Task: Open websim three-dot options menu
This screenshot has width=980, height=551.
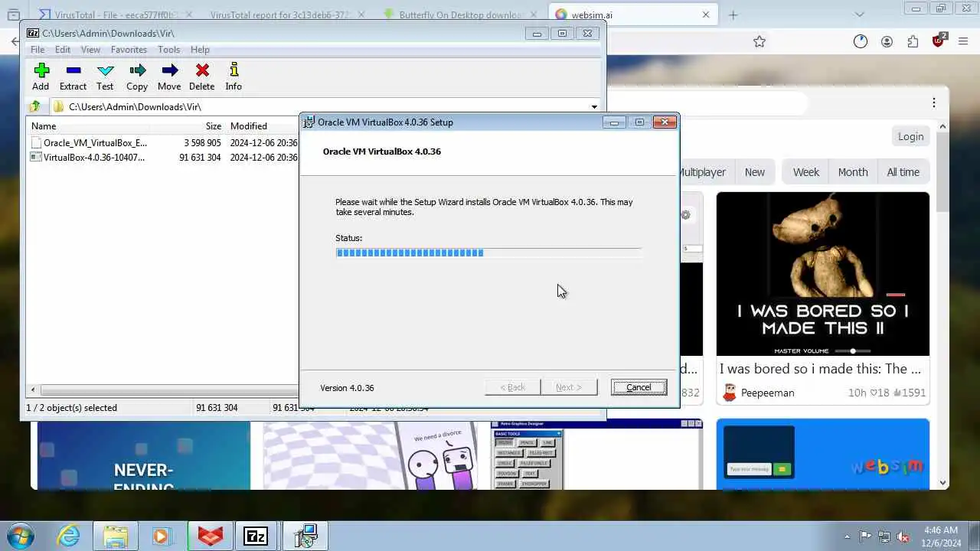Action: [934, 103]
